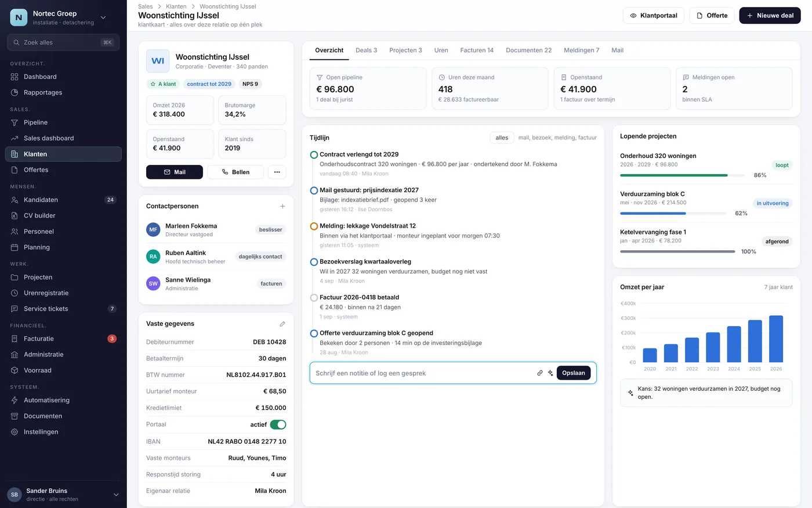Toggle the Portaal actief switch

coord(278,424)
